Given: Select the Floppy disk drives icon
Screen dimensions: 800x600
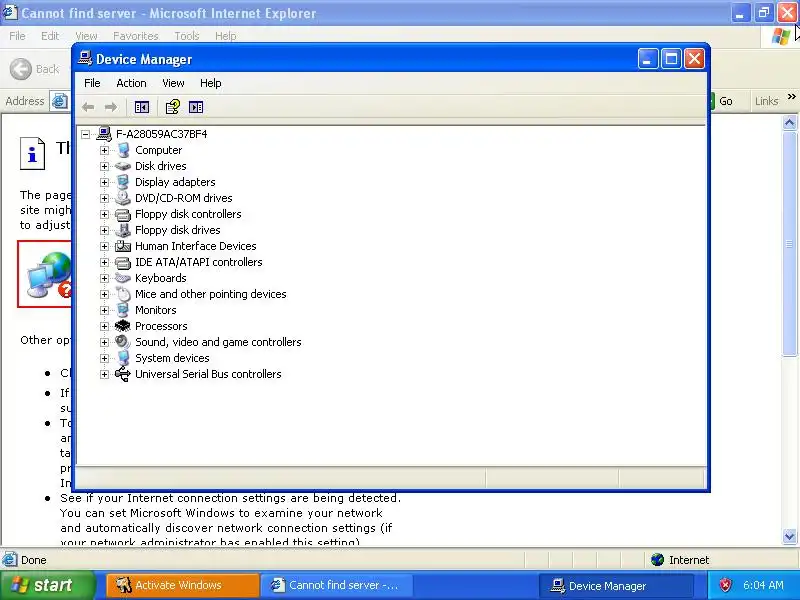Looking at the screenshot, I should [x=123, y=230].
